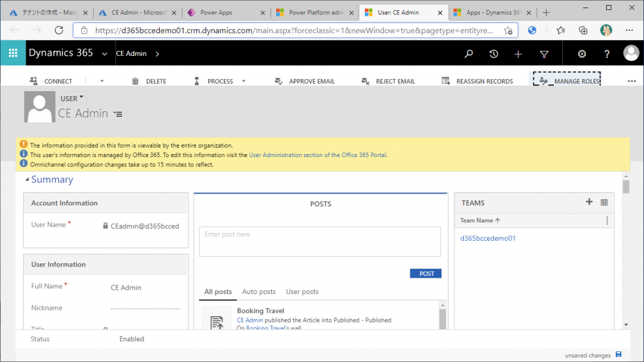This screenshot has height=362, width=644.
Task: Click the help question mark icon
Action: (607, 54)
